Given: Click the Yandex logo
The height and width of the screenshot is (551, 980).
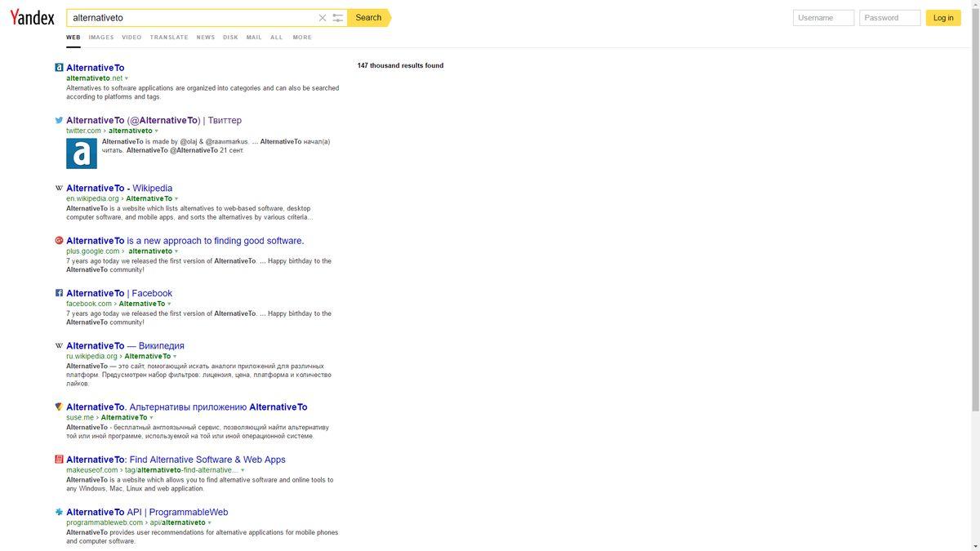Looking at the screenshot, I should tap(32, 17).
